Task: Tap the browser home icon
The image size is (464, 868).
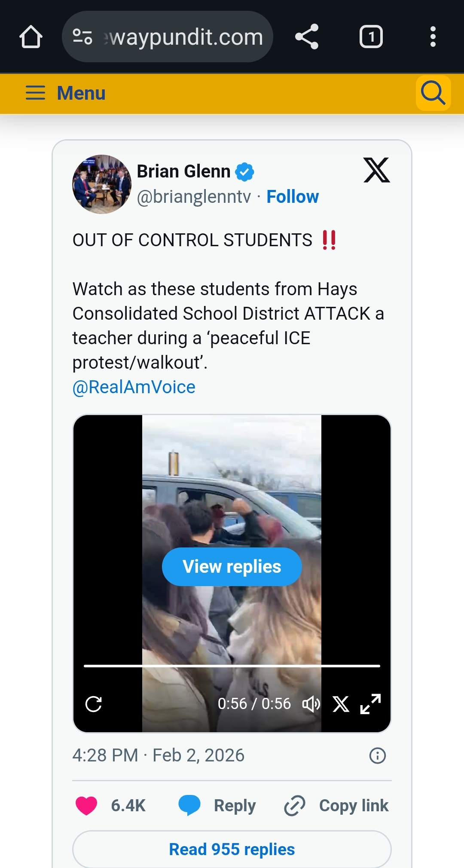Action: point(31,37)
